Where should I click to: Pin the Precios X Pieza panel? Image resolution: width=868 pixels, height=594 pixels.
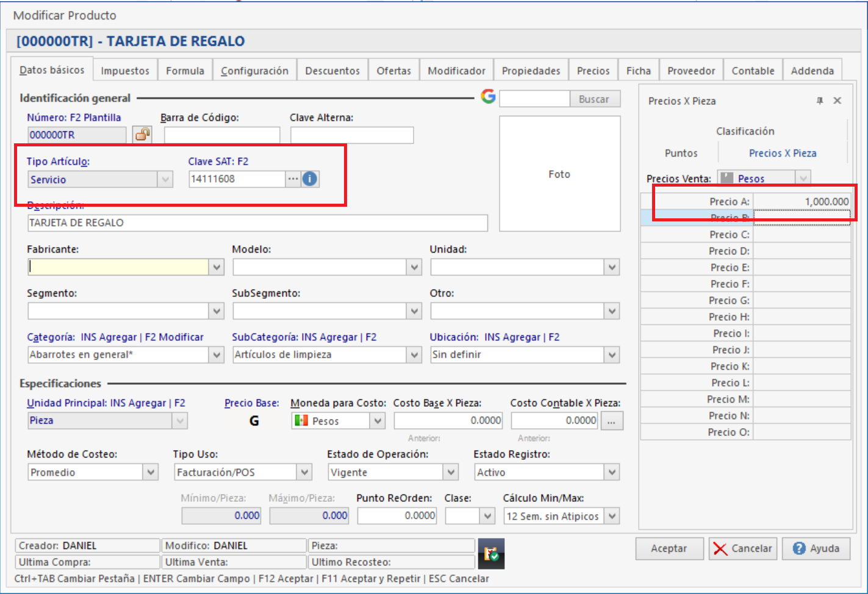coord(820,101)
